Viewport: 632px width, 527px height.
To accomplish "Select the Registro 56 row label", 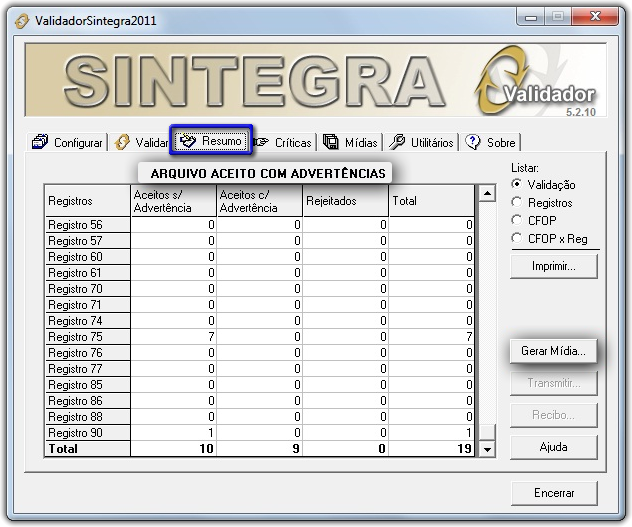I will (x=87, y=225).
